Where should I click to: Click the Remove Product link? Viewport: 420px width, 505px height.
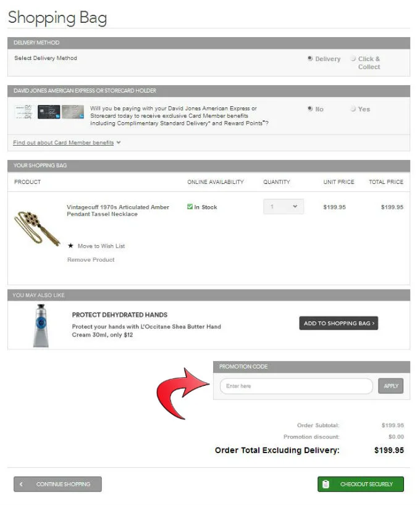click(x=91, y=259)
